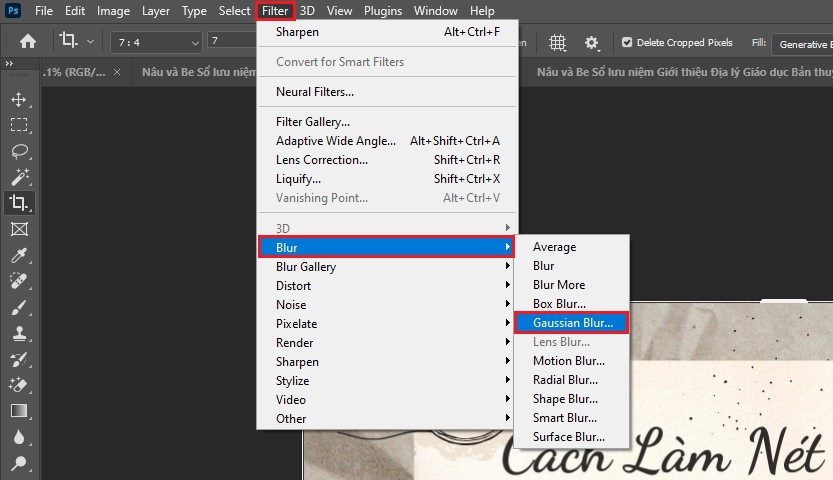
Task: Select the History Brush tool
Action: coord(19,359)
